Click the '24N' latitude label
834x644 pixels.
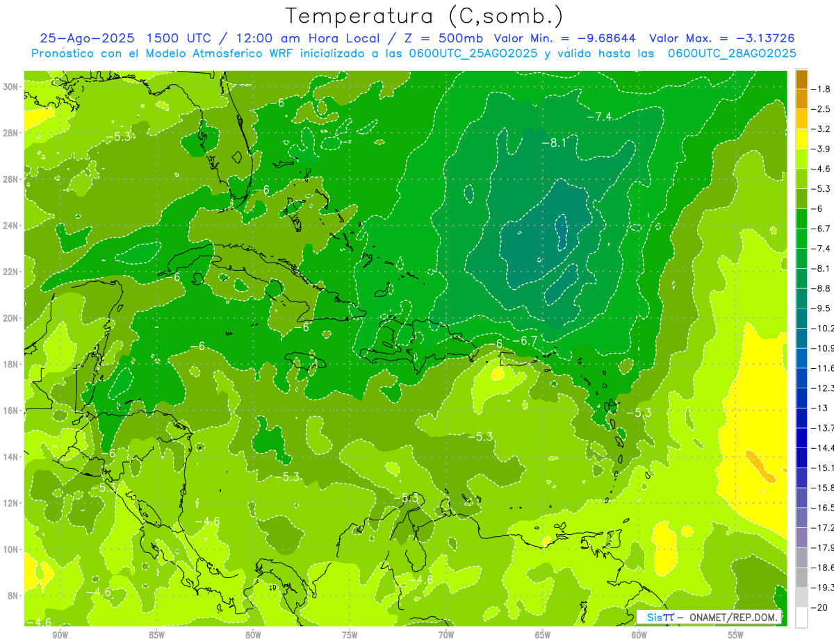point(12,225)
